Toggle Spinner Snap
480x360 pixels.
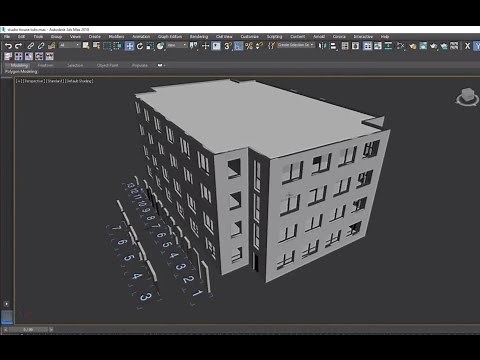[259, 46]
